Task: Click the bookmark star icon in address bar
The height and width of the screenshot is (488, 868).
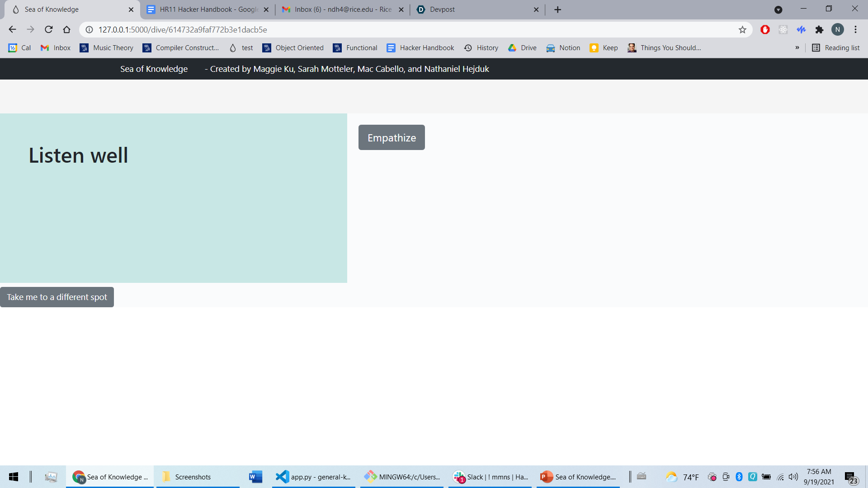Action: coord(742,30)
